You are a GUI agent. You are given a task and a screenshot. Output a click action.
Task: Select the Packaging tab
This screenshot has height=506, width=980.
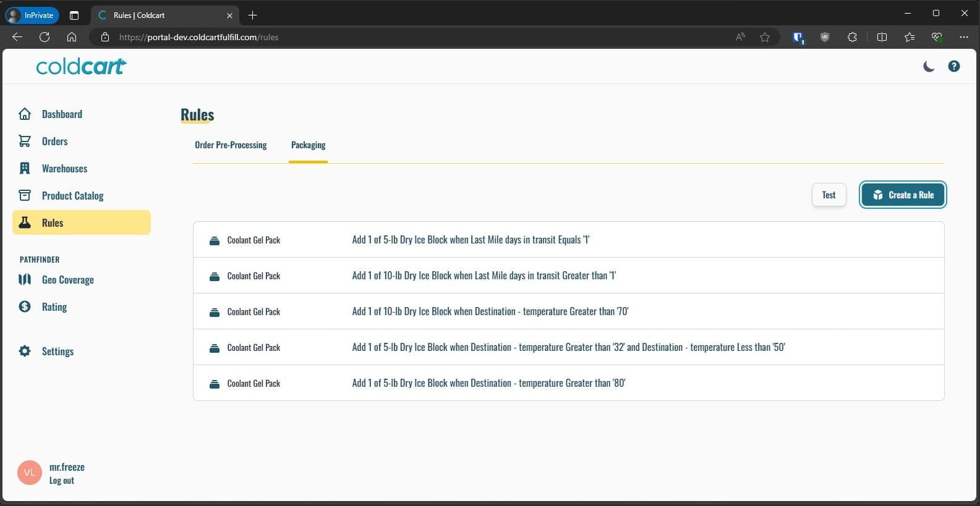tap(308, 145)
